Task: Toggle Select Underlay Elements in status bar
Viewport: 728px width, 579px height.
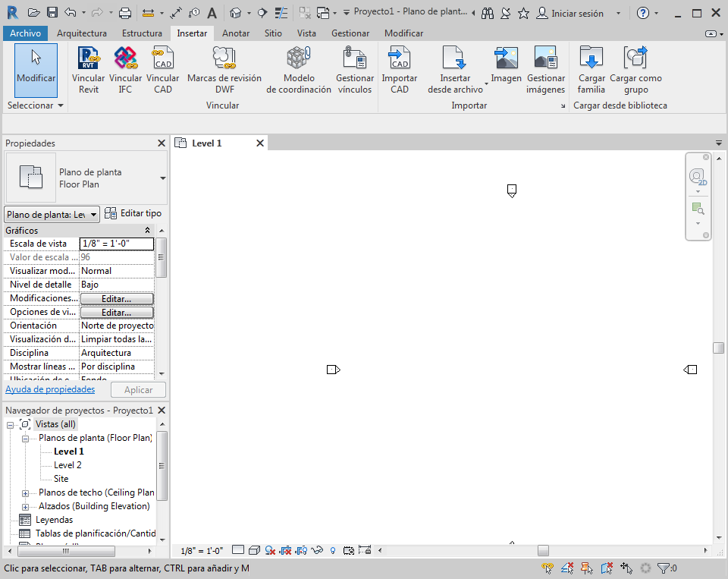Action: [x=567, y=568]
